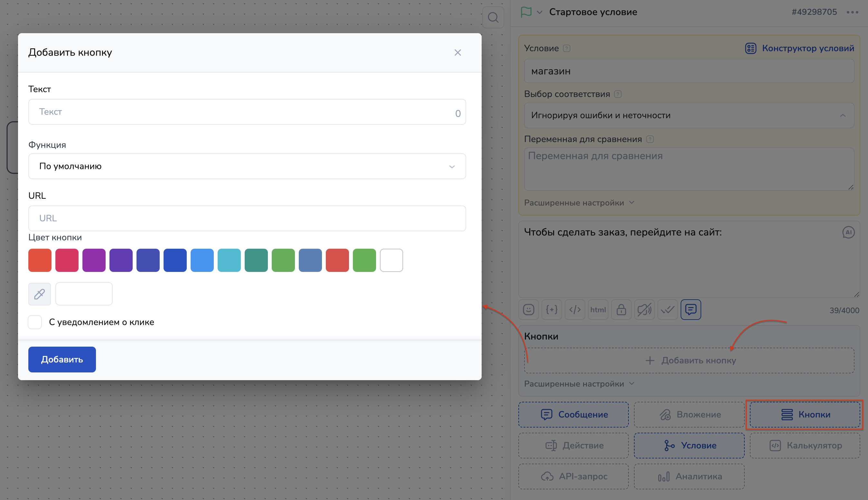Screen dimensions: 868x500
Task: Select the Вложение block tab
Action: coord(689,415)
